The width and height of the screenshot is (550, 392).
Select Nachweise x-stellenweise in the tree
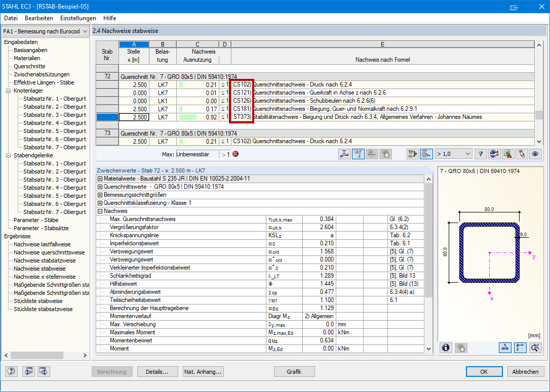45,276
